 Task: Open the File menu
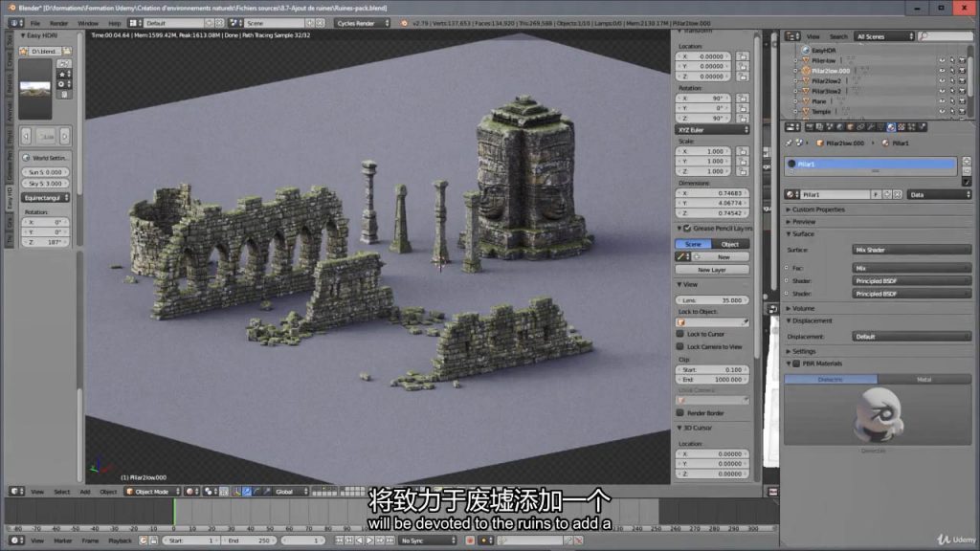35,23
